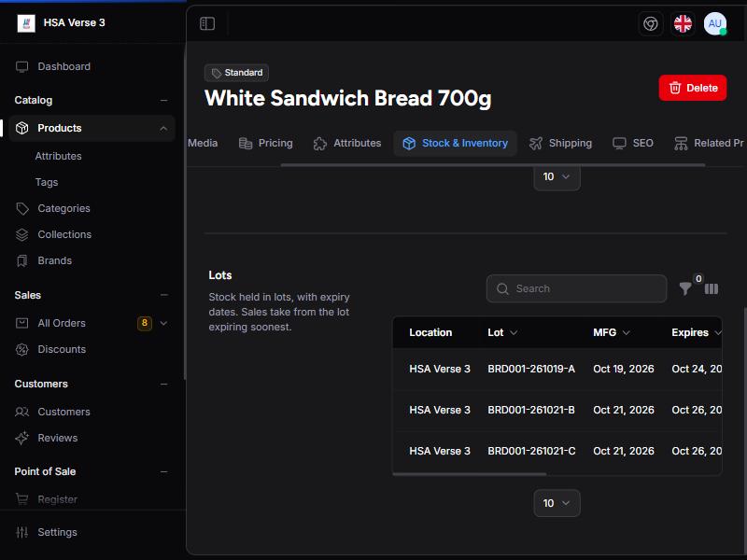Collapse the Products submenu chevron
This screenshot has width=747, height=560.
click(x=163, y=128)
